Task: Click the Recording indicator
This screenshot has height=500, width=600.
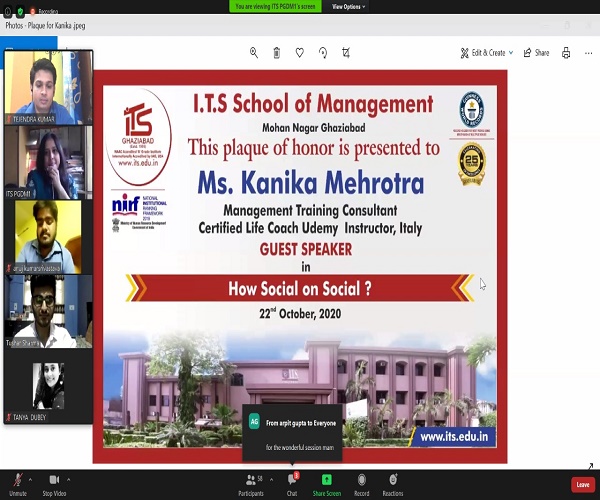Action: (x=44, y=11)
